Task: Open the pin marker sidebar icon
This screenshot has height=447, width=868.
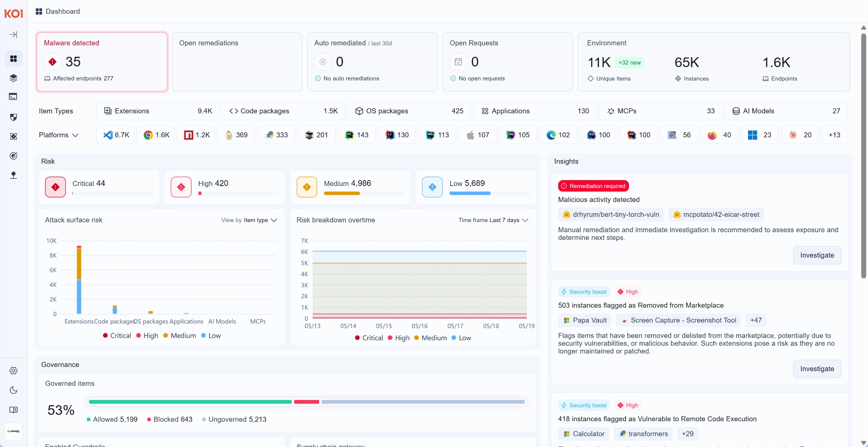Action: [14, 175]
